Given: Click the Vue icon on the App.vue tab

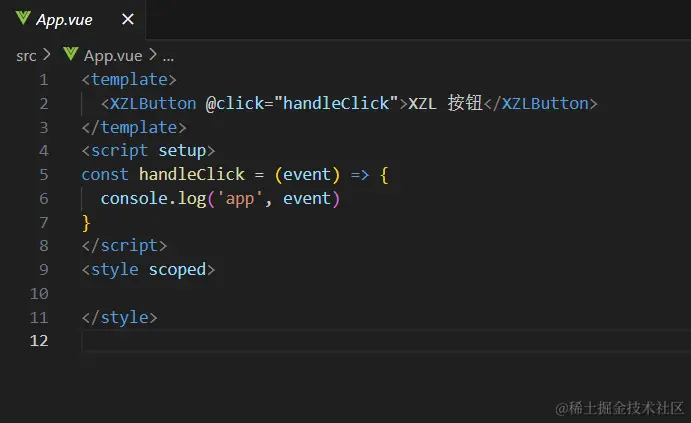Looking at the screenshot, I should point(23,19).
